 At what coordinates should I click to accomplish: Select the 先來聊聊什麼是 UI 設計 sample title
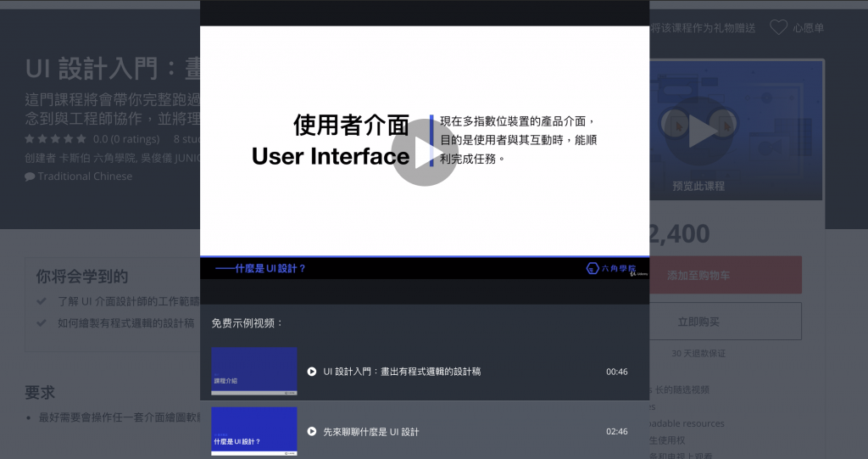[371, 432]
